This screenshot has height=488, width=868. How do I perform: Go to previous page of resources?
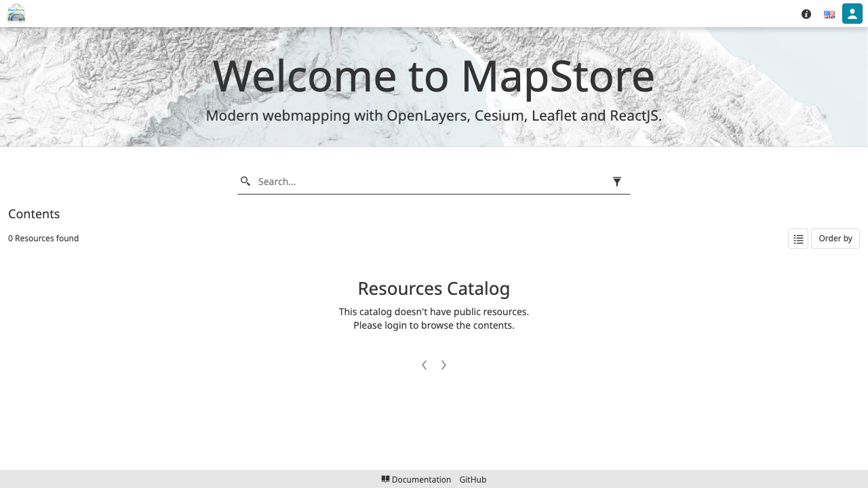tap(425, 365)
